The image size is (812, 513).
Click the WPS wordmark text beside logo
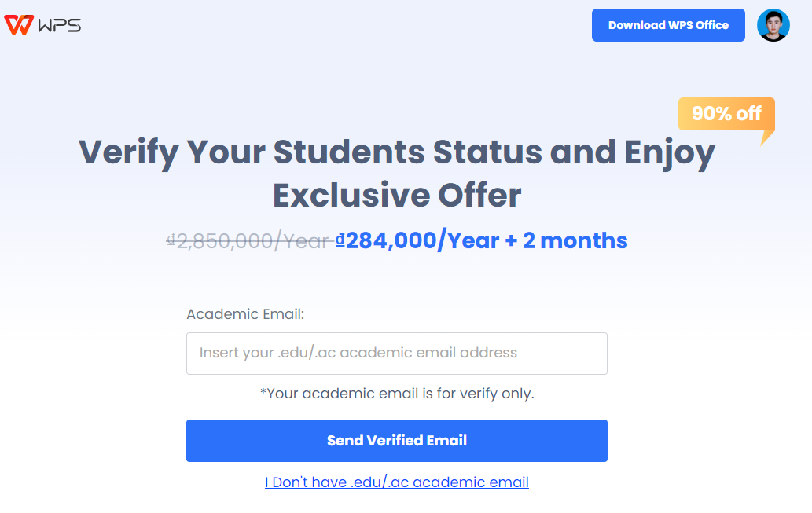tap(59, 25)
